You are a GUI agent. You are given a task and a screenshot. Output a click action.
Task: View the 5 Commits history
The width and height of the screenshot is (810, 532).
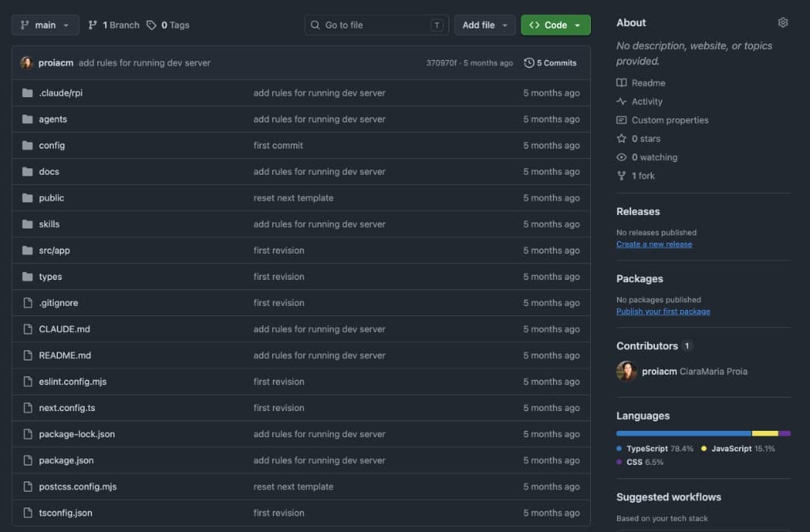551,63
